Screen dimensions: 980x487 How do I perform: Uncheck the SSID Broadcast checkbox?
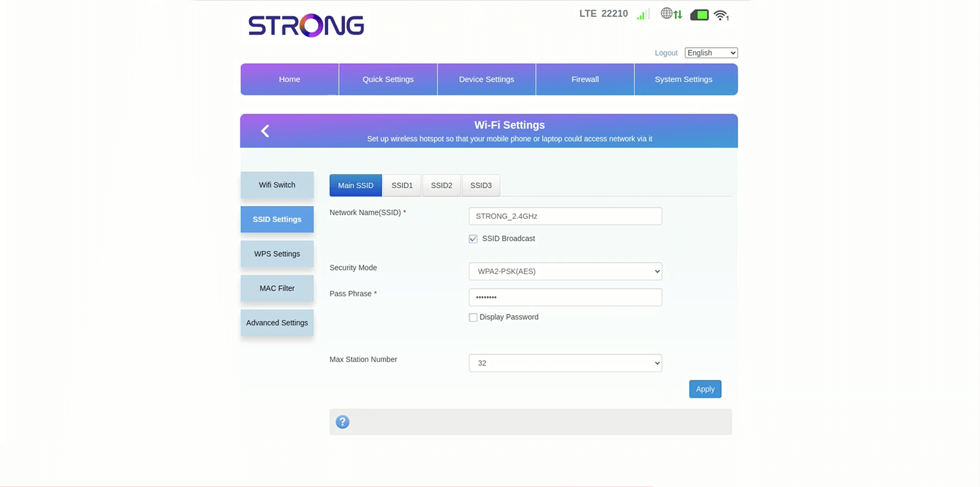coord(473,239)
